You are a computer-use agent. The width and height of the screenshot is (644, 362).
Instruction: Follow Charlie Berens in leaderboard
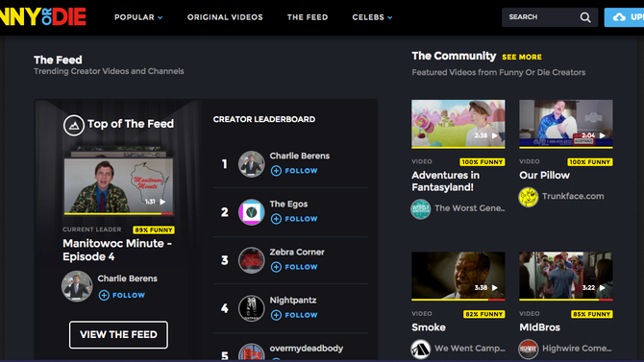tap(294, 171)
